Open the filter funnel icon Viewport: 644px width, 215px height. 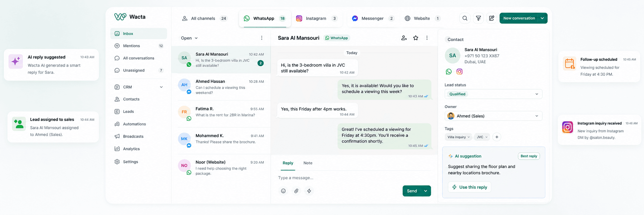click(x=478, y=18)
